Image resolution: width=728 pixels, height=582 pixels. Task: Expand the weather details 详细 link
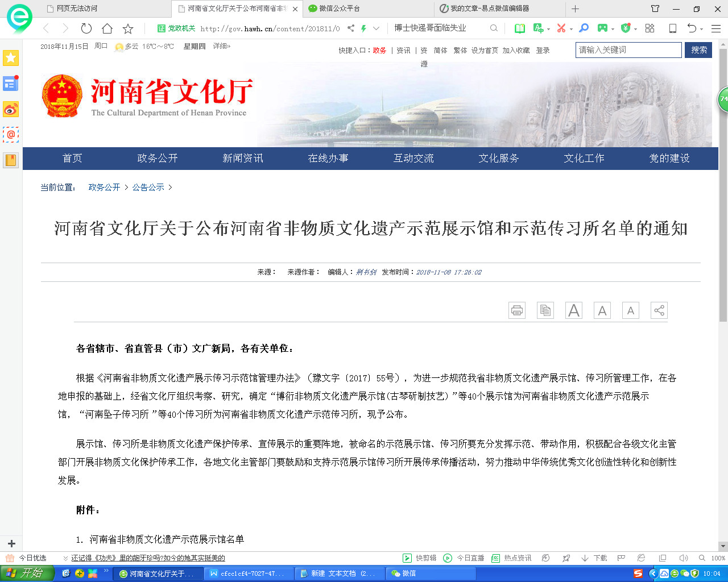coord(221,47)
